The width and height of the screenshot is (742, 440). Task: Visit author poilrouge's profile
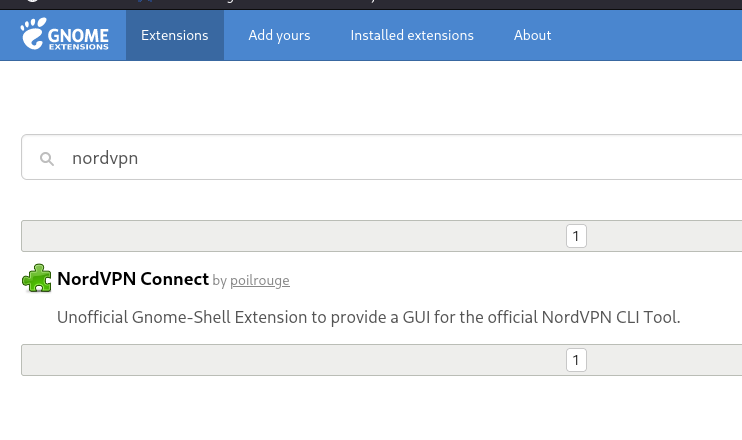point(260,281)
